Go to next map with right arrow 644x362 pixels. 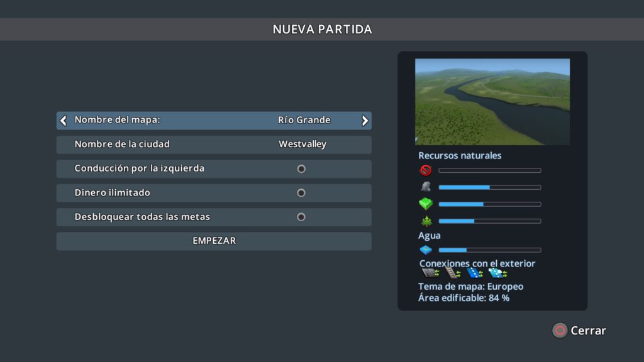(365, 121)
